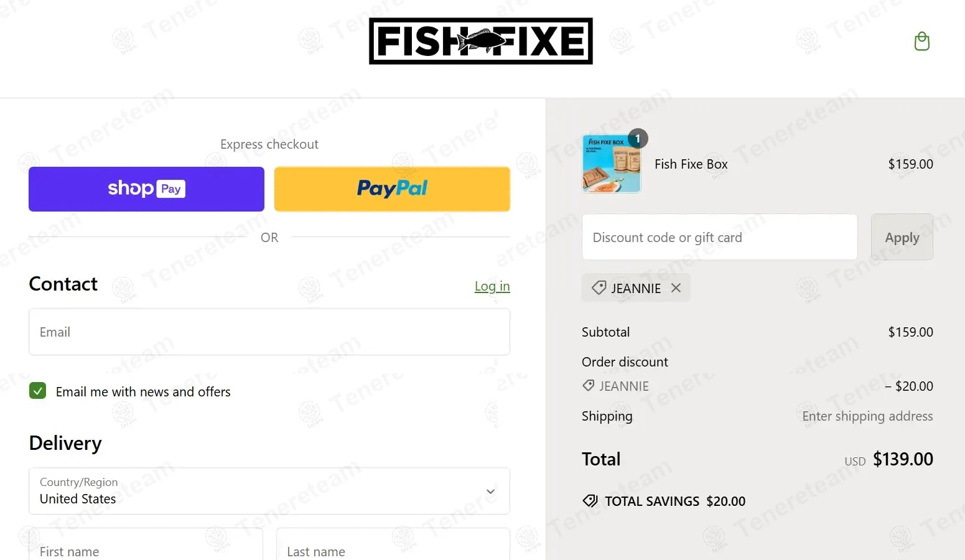Click the tag icon inside the JEANNIE chip
965x560 pixels.
(x=599, y=287)
